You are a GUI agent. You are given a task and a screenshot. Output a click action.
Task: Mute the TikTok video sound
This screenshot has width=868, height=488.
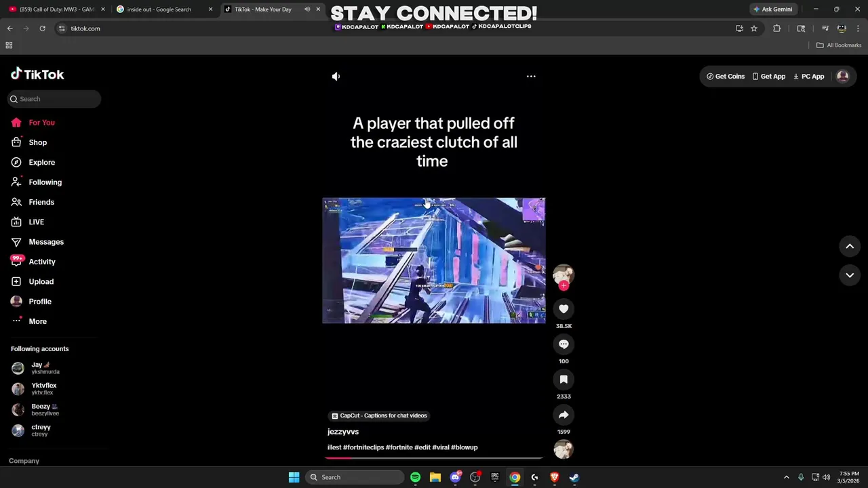click(336, 77)
